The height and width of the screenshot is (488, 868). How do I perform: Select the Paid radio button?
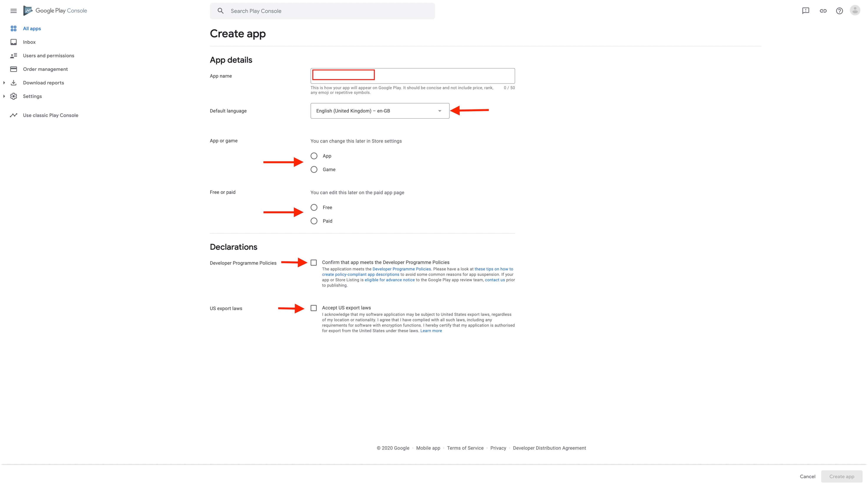[314, 221]
